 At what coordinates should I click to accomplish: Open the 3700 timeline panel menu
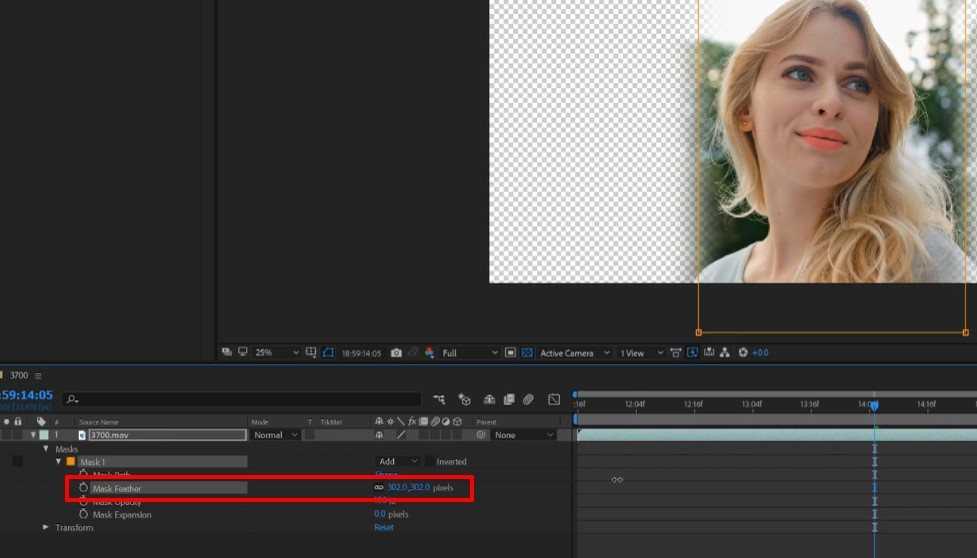click(38, 376)
